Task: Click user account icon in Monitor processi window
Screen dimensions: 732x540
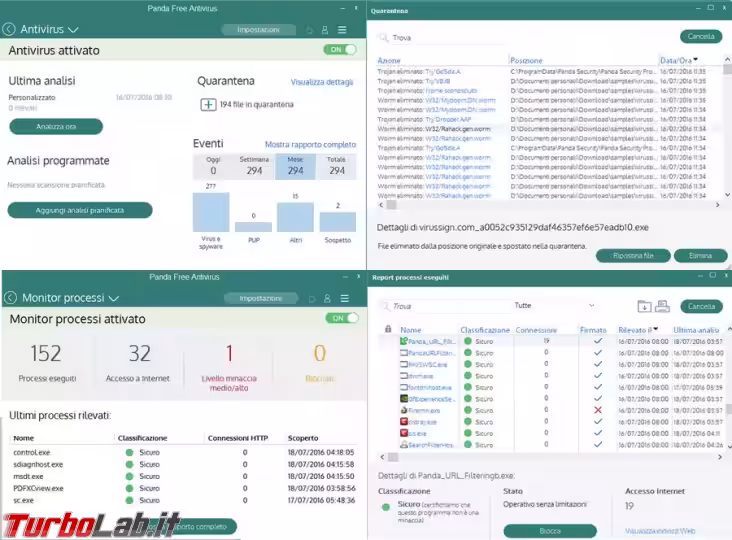Action: coord(325,298)
